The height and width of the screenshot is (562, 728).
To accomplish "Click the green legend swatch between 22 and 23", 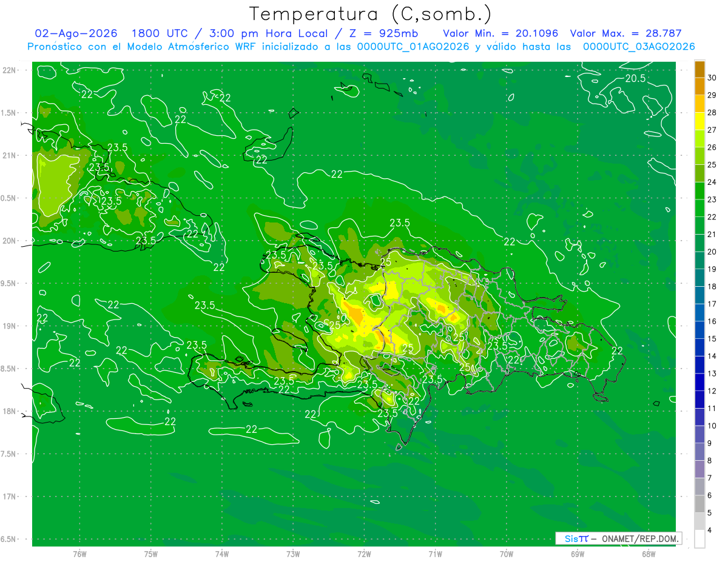I will click(699, 208).
